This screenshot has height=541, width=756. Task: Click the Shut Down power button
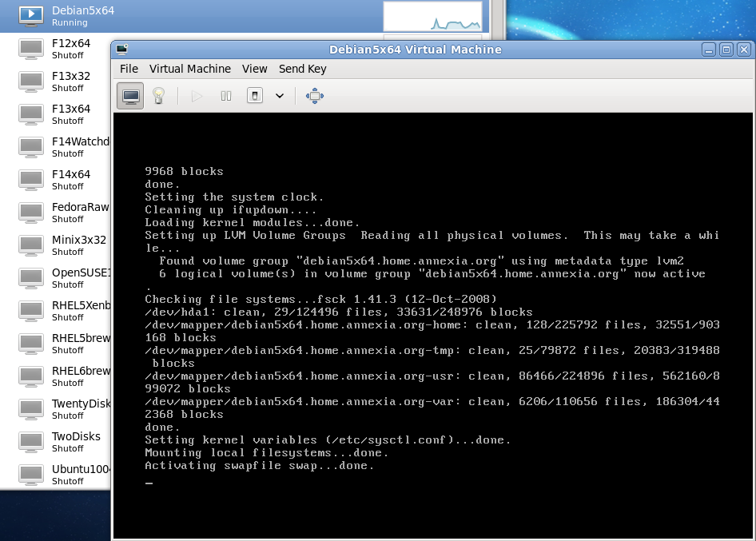pos(254,96)
